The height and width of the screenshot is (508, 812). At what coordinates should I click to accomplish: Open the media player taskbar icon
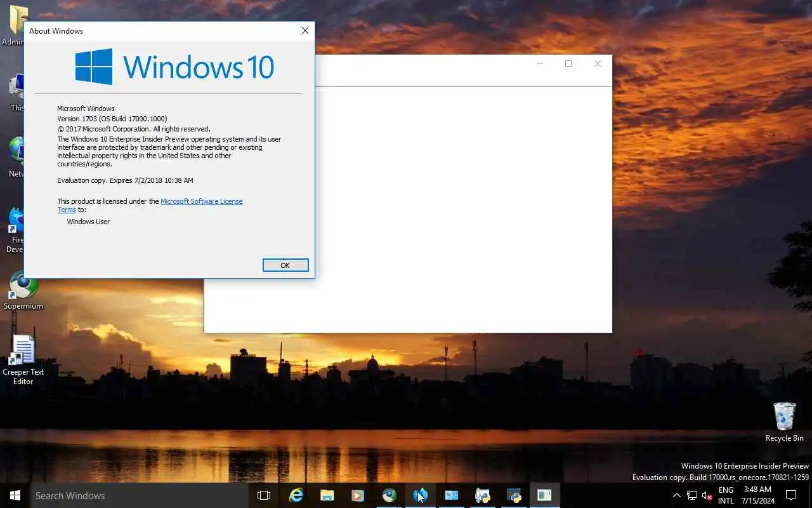click(x=358, y=495)
